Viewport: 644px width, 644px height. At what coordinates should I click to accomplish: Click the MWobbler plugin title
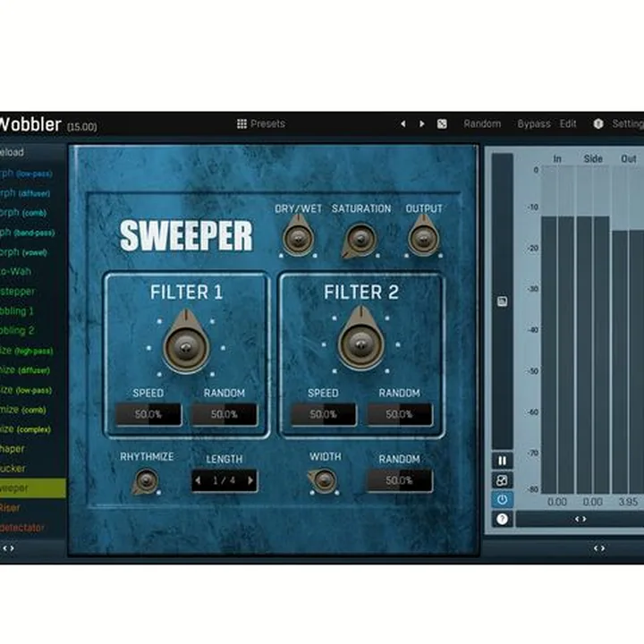coord(30,124)
